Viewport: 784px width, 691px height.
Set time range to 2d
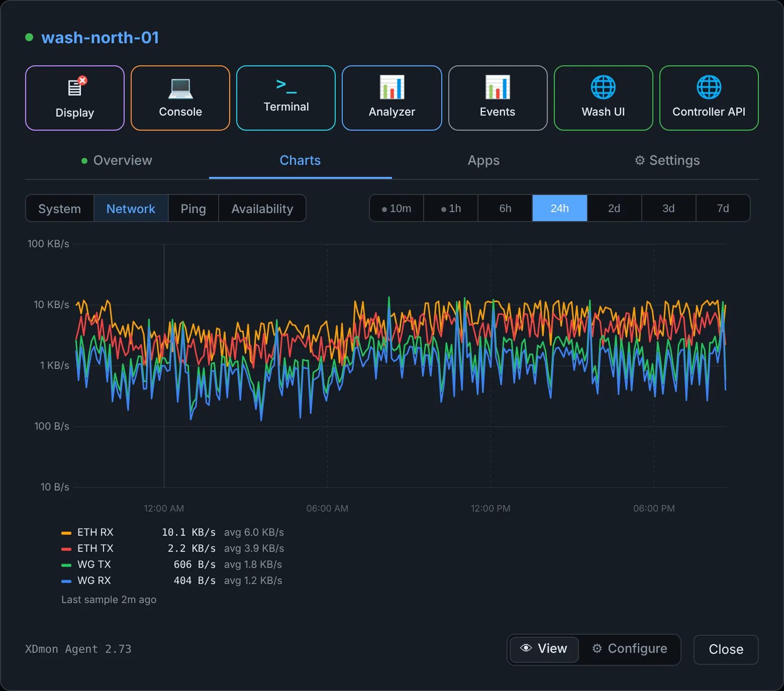pos(614,209)
